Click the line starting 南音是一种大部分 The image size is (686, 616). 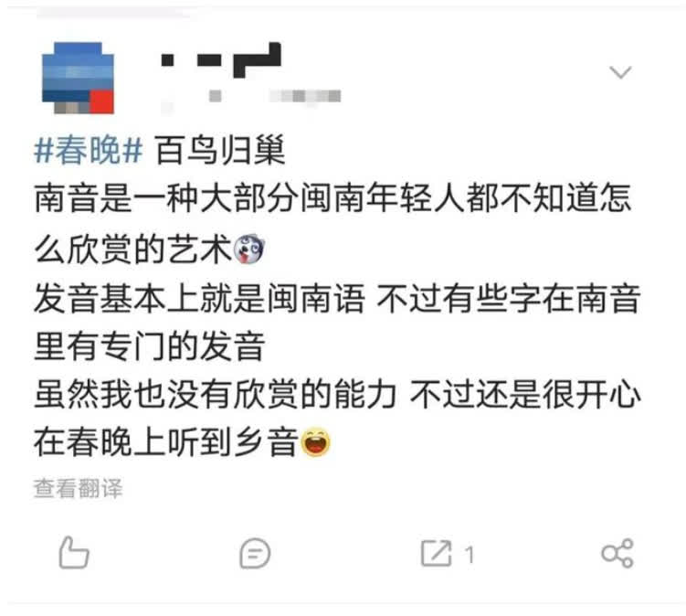click(x=332, y=198)
